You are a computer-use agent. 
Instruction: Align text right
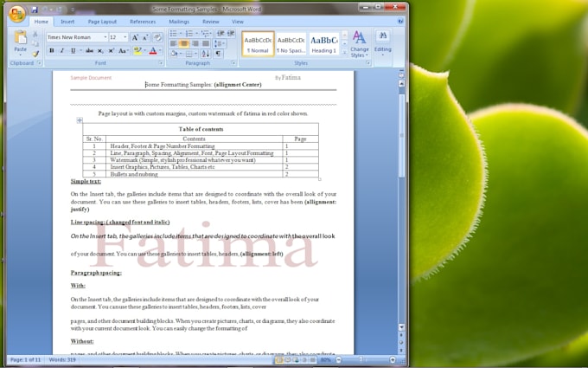tap(195, 44)
